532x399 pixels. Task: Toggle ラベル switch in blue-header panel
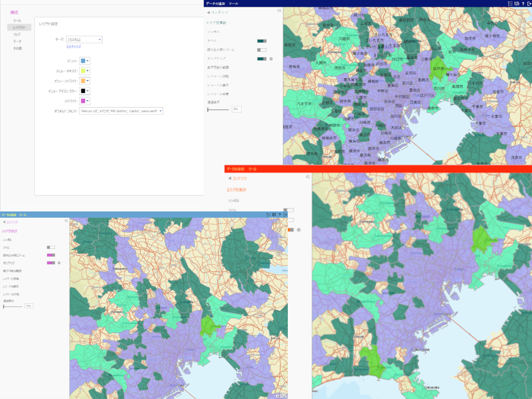click(51, 247)
